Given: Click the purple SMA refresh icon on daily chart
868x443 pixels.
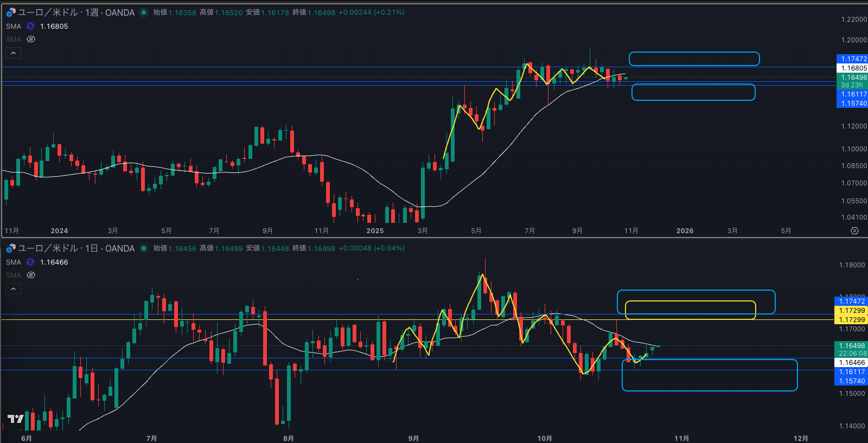Looking at the screenshot, I should click(30, 262).
